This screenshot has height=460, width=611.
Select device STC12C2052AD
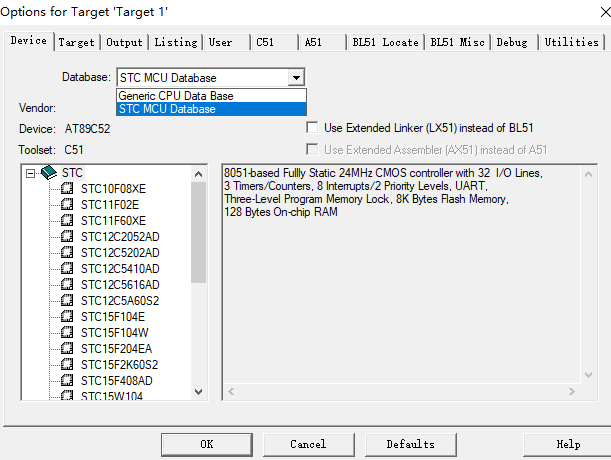(x=120, y=237)
